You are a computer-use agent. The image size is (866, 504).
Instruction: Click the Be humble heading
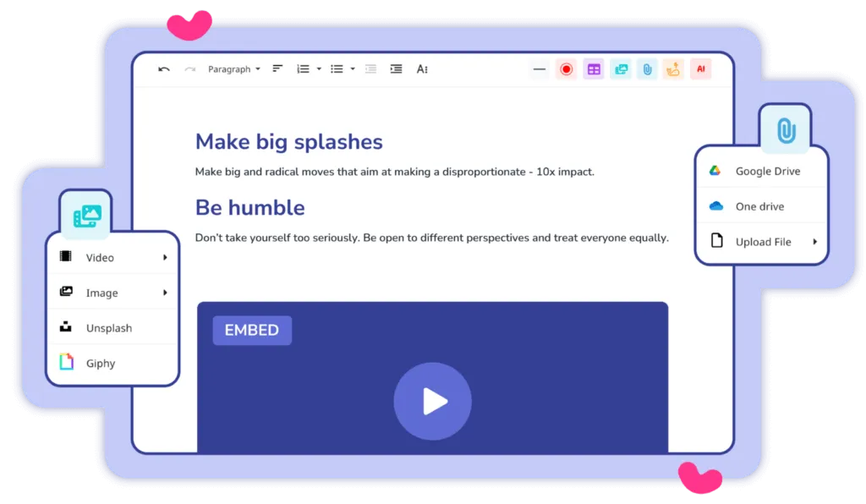[250, 207]
